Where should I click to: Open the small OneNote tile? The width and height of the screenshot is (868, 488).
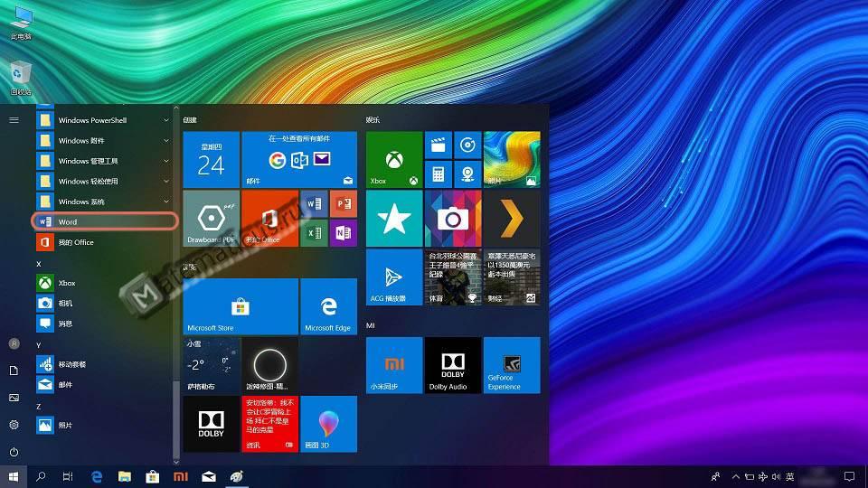(344, 233)
